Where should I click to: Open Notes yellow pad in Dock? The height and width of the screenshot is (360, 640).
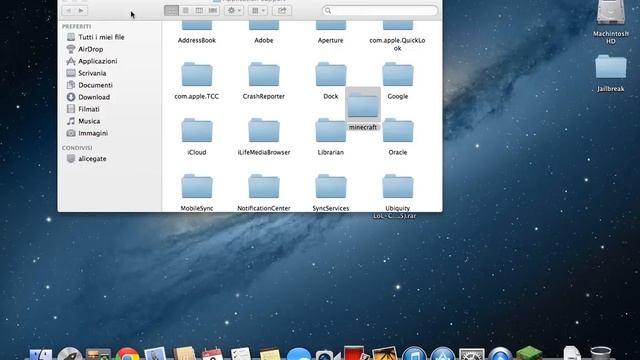click(x=270, y=354)
